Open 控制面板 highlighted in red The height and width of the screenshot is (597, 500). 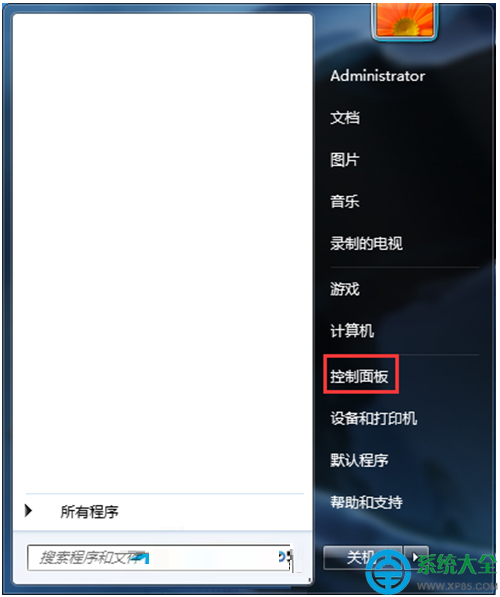pos(359,377)
